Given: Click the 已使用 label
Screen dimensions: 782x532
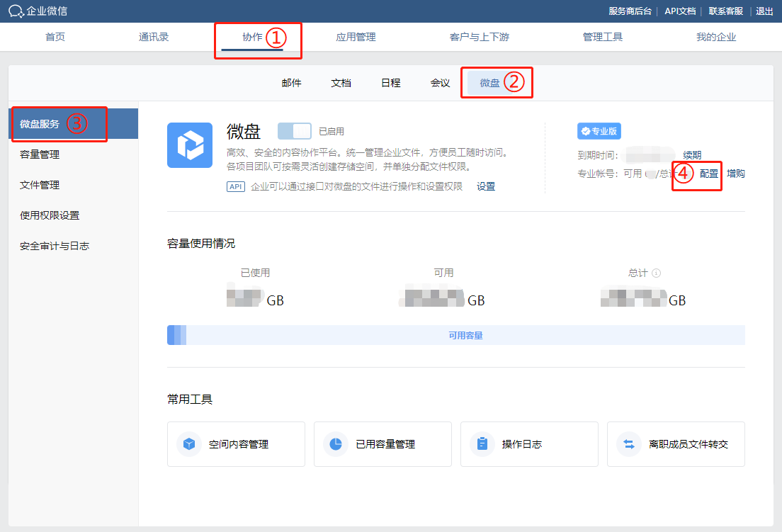Looking at the screenshot, I should (x=255, y=273).
